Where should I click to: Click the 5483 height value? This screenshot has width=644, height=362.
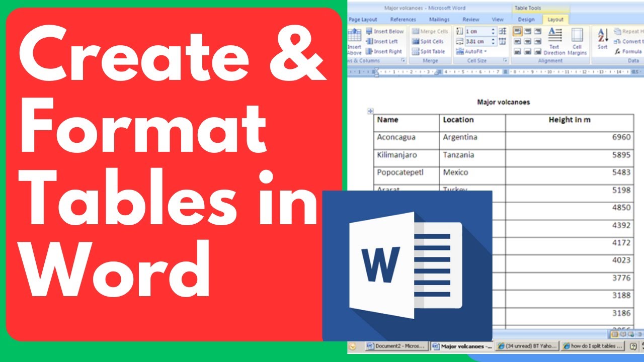621,172
